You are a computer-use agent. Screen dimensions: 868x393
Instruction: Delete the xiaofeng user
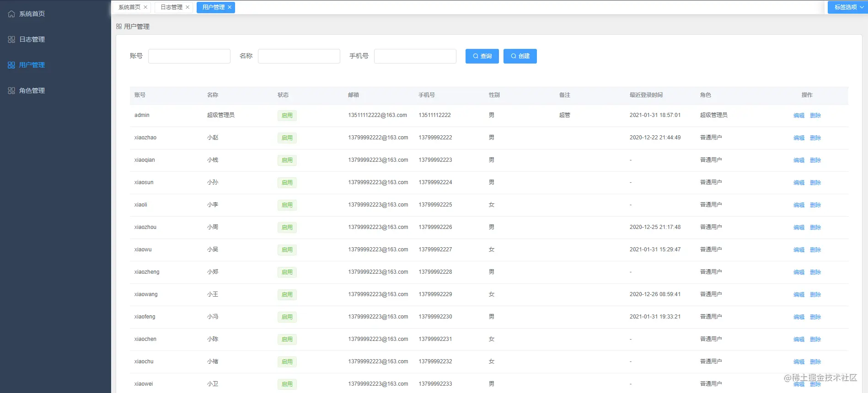[x=815, y=317]
